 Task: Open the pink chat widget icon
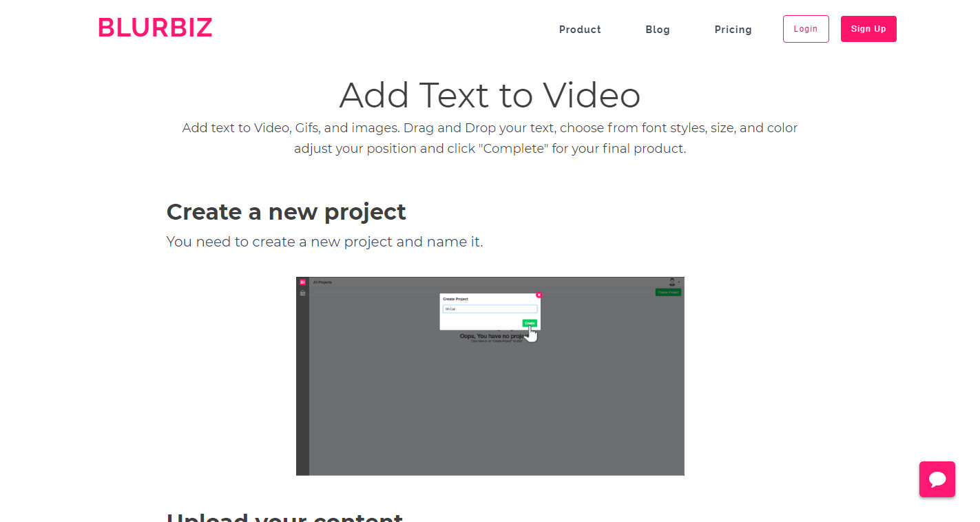point(937,479)
